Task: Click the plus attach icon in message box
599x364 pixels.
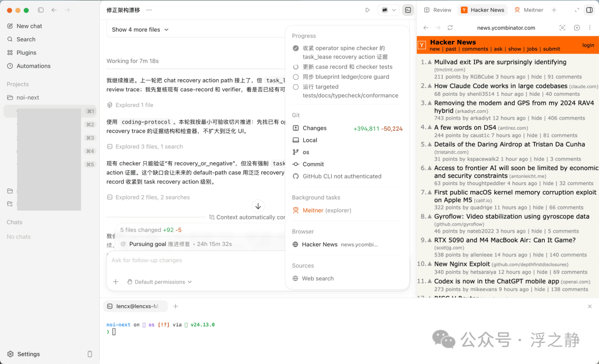Action: pos(116,282)
